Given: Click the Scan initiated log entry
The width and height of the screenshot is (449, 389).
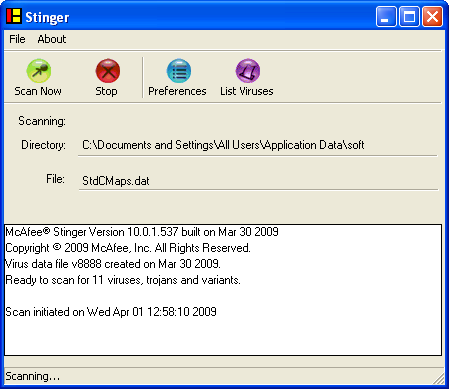Looking at the screenshot, I should click(111, 312).
